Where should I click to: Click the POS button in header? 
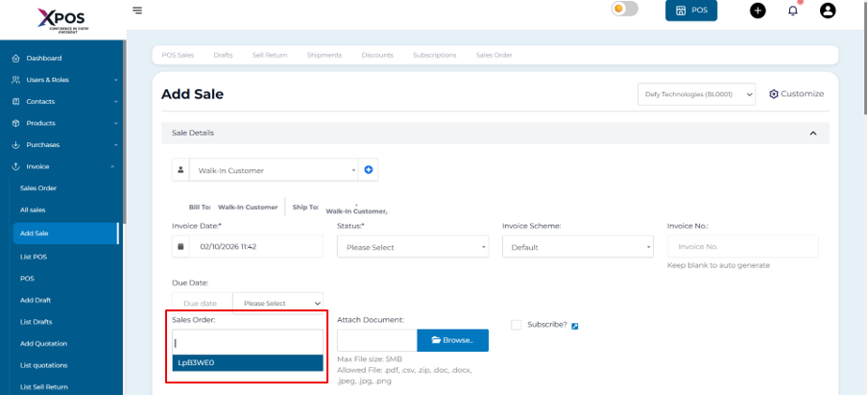point(690,11)
